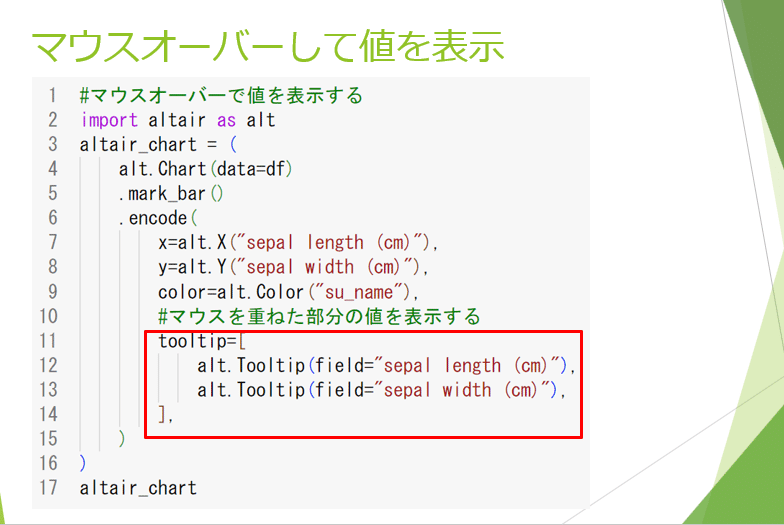Click the slide title マウスオーバーして値を表示
The width and height of the screenshot is (784, 525).
click(x=268, y=46)
